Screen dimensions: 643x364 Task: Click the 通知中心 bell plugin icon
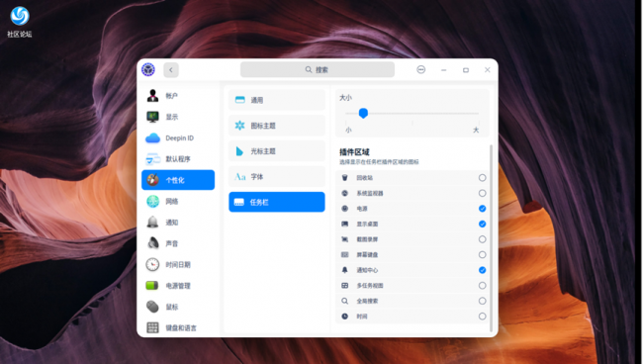coord(345,270)
